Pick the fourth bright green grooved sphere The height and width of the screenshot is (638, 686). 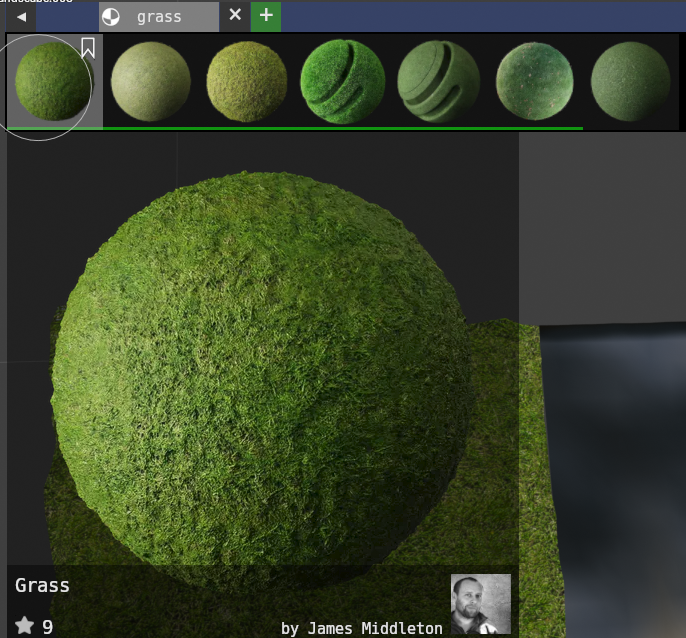coord(342,82)
